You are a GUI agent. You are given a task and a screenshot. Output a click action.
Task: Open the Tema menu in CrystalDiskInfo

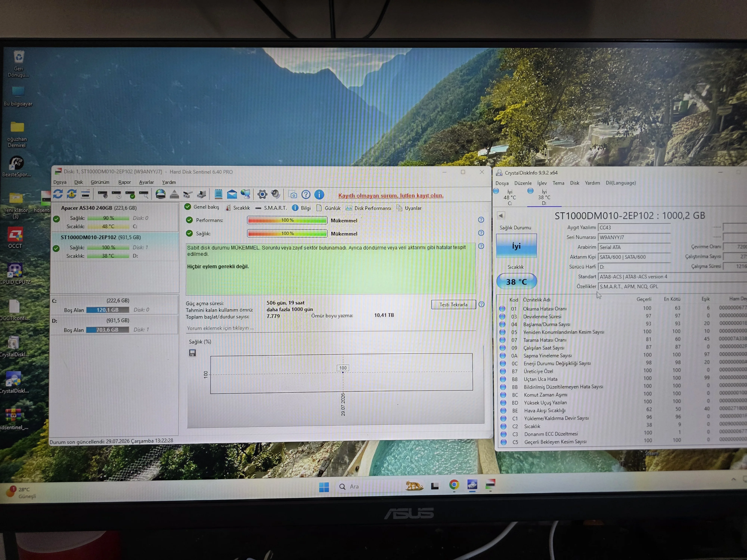click(558, 183)
